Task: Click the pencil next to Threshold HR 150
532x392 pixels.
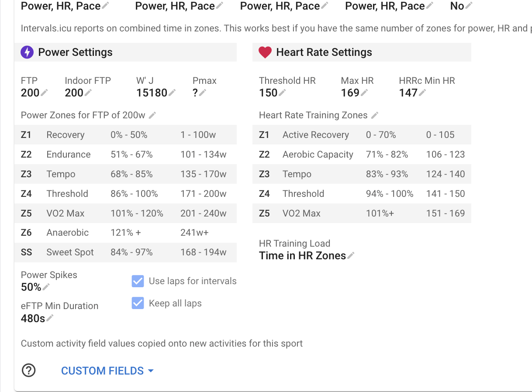Action: coord(283,93)
